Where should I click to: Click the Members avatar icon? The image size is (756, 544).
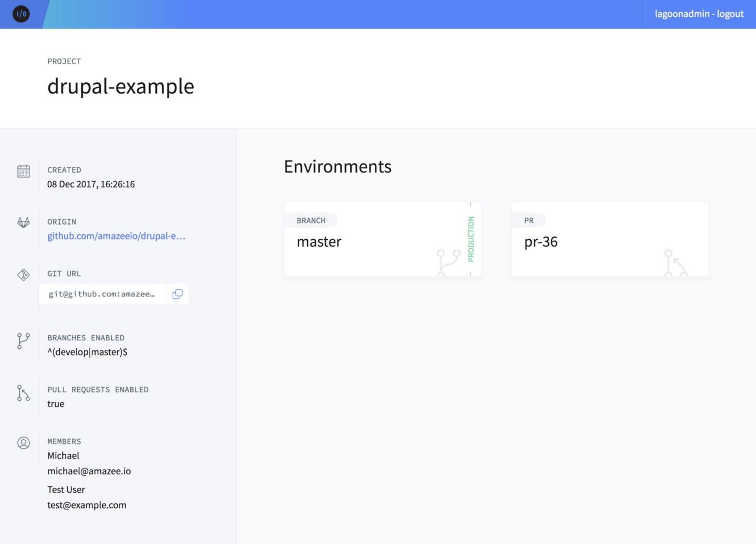(x=23, y=443)
